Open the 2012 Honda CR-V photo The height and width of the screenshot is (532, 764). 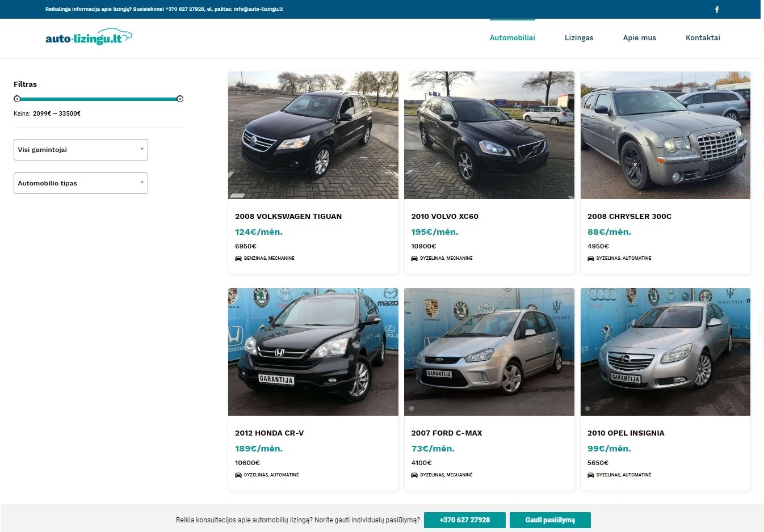click(x=313, y=352)
